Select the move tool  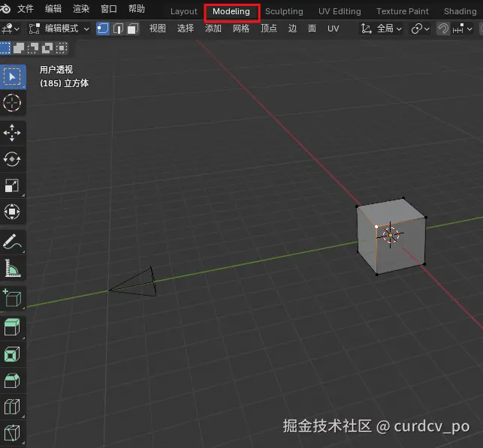click(12, 133)
